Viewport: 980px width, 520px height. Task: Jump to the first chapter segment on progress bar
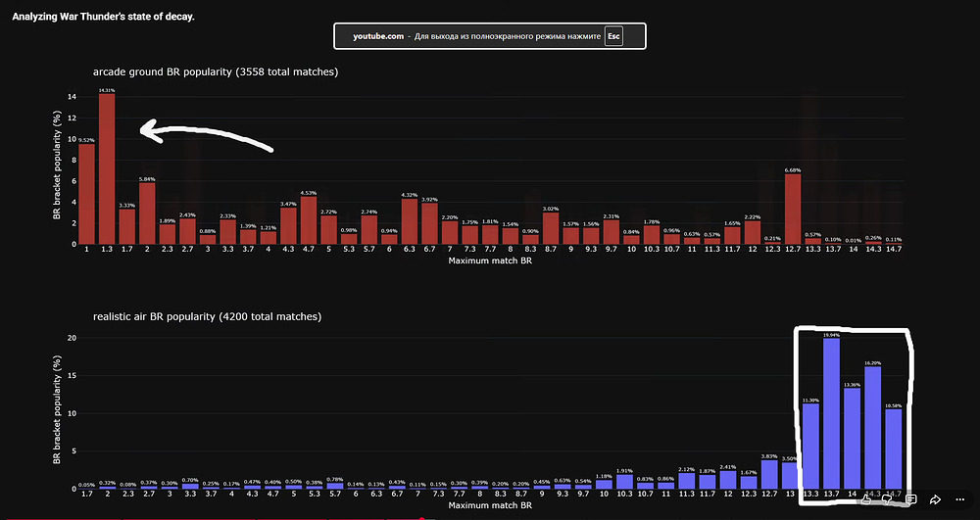point(61,518)
